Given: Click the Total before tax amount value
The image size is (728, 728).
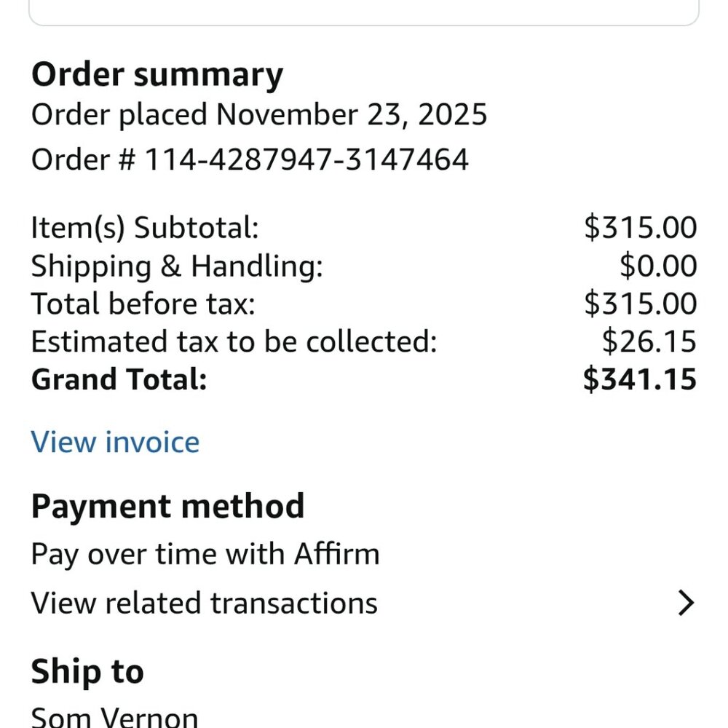Looking at the screenshot, I should point(640,304).
